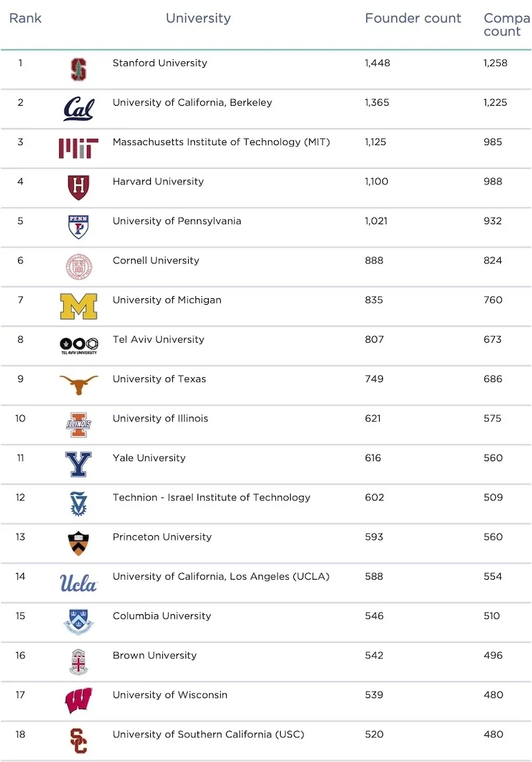Click the UCLA script logo
This screenshot has width=532, height=762.
coord(78,583)
